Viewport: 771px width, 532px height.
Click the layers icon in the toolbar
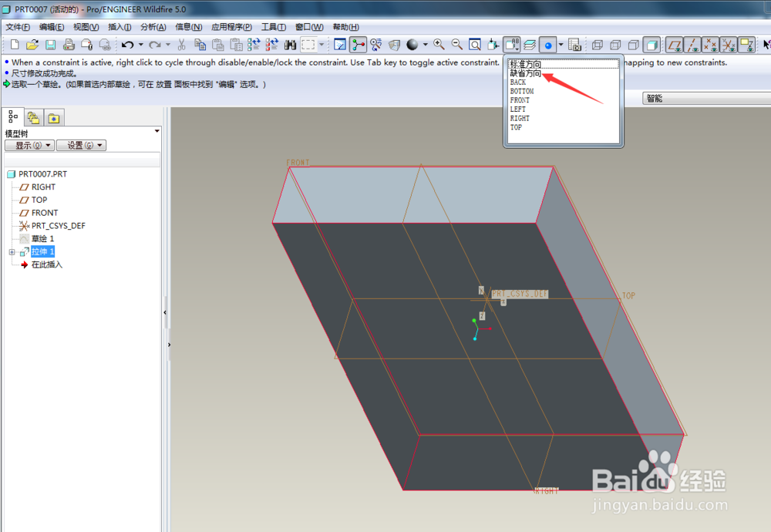tap(530, 45)
